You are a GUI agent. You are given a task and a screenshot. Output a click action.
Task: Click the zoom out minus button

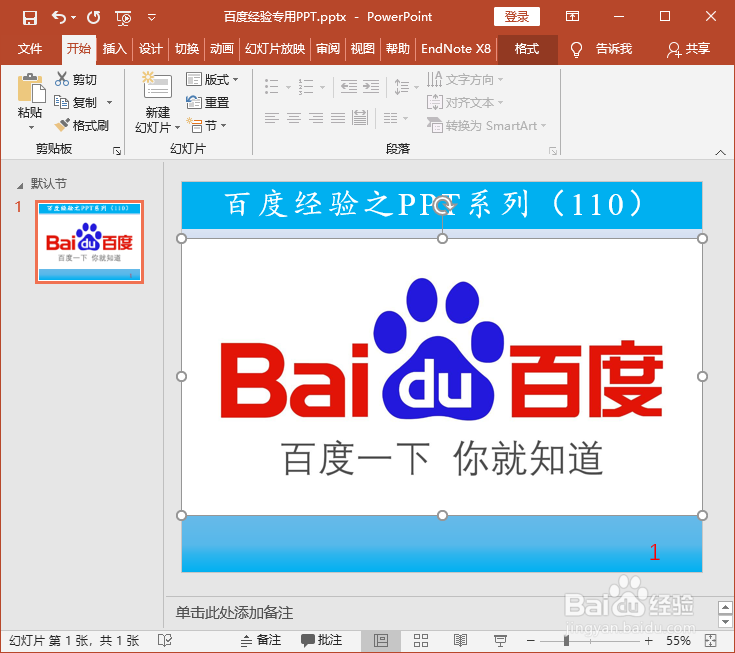531,640
